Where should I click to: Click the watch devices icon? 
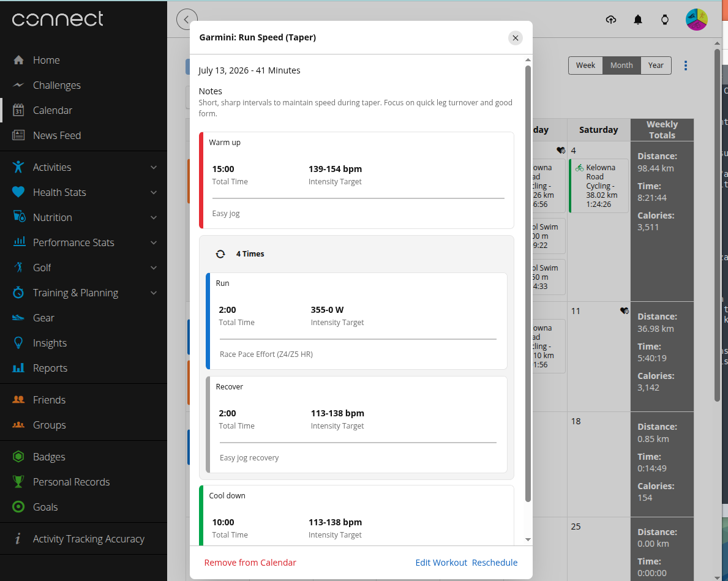click(665, 20)
